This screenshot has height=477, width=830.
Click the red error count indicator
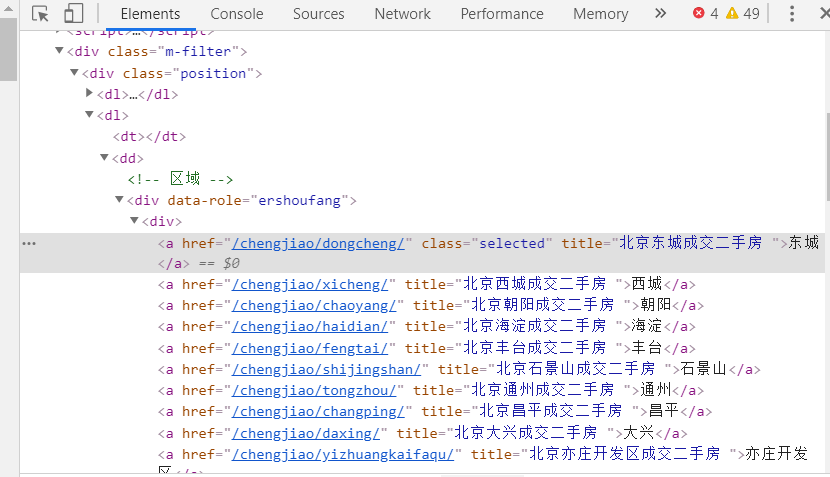click(x=705, y=13)
